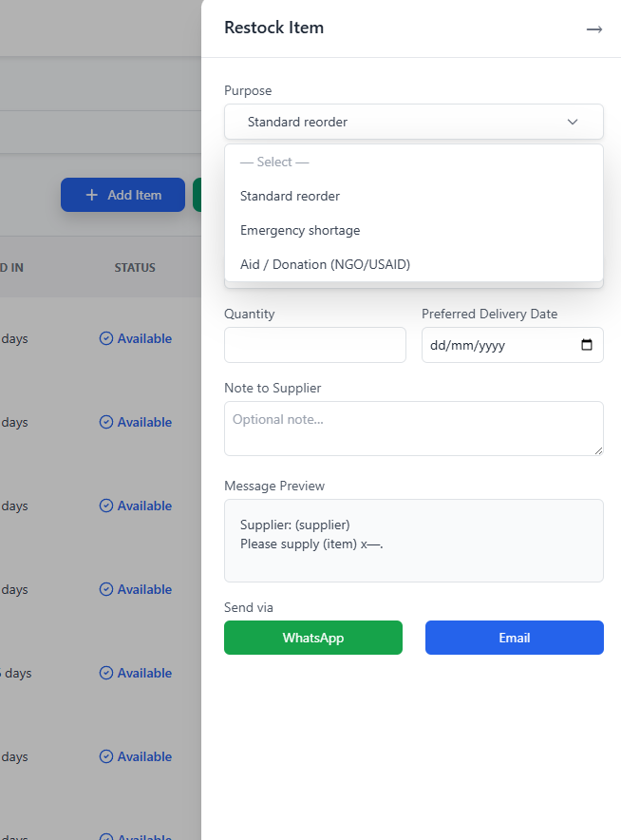Click the Available check icon in the second row
Image resolution: width=621 pixels, height=840 pixels.
(104, 422)
